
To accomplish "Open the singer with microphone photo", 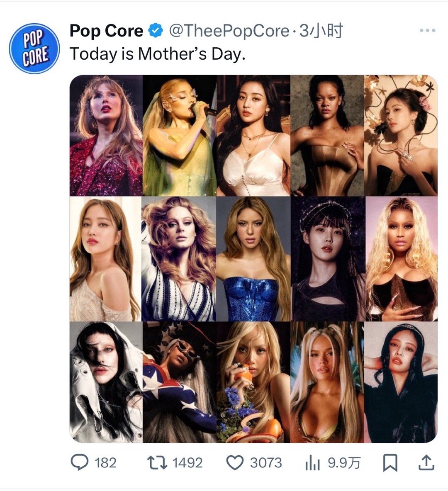I will pos(180,136).
